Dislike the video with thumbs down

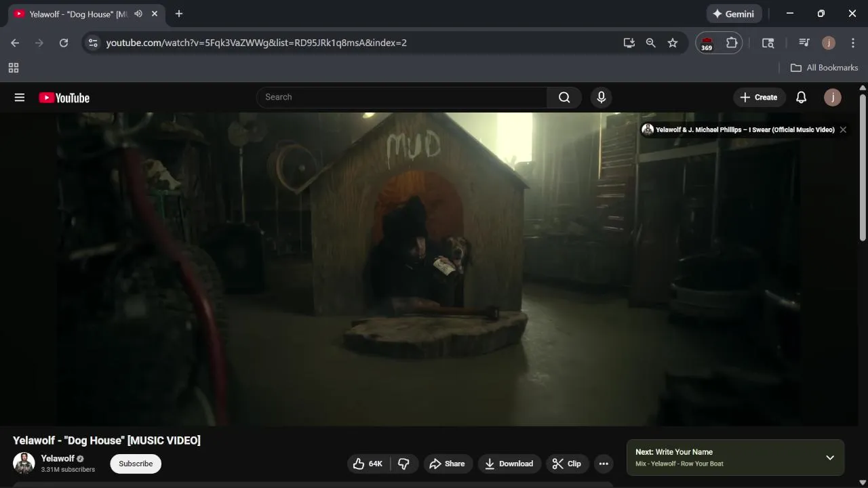tap(404, 464)
